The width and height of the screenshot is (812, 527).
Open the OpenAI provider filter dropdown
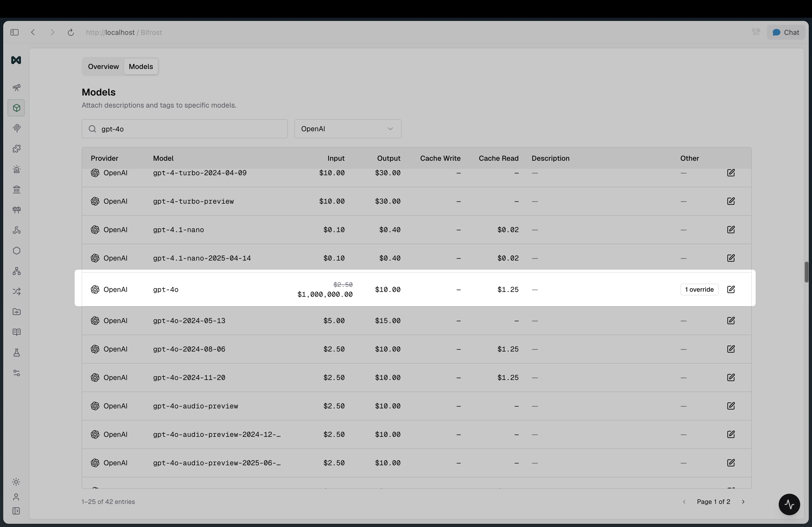[x=348, y=129]
